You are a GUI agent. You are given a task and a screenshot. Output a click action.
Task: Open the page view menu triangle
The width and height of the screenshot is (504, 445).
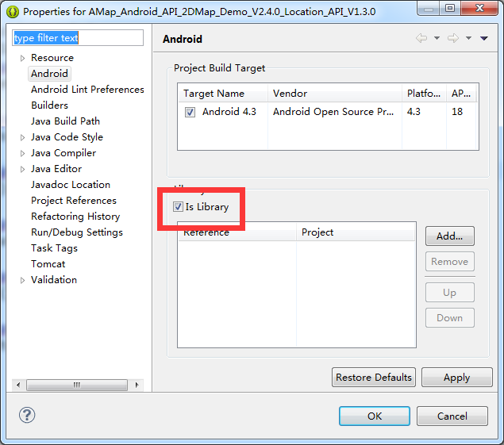tap(484, 38)
